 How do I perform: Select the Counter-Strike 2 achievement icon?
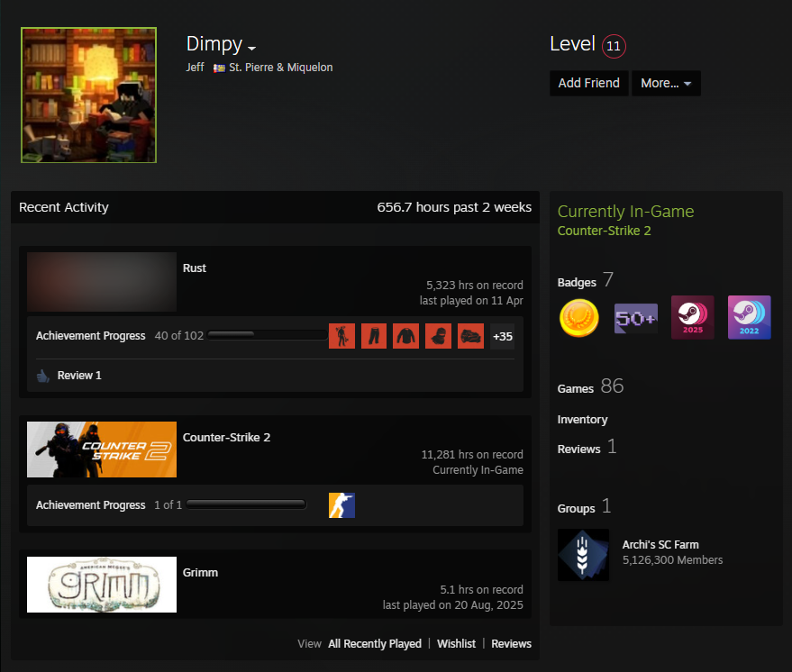click(x=342, y=505)
